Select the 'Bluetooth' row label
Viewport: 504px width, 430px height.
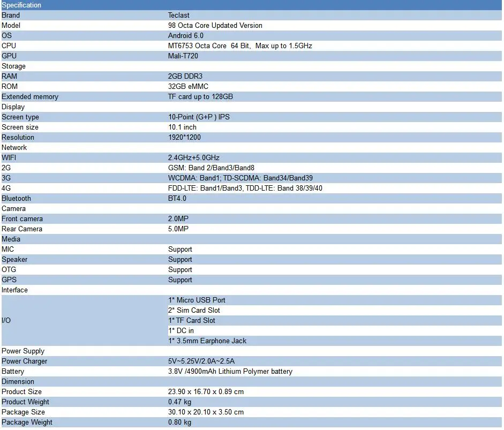point(17,199)
